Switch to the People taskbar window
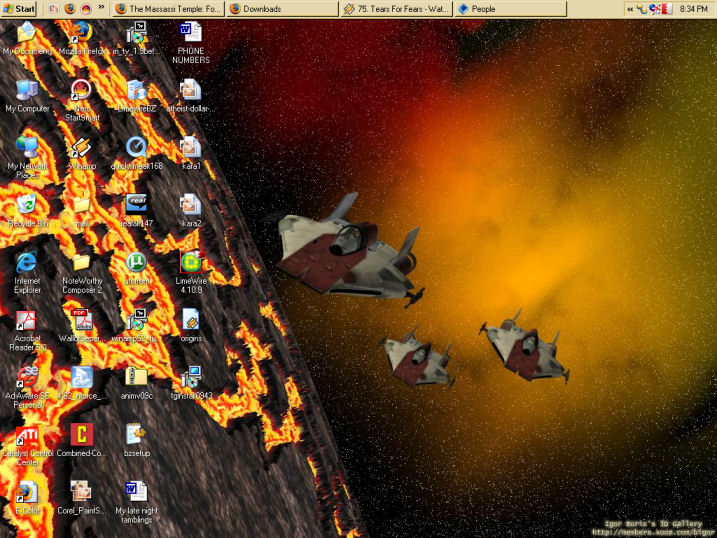The width and height of the screenshot is (717, 538). point(510,9)
